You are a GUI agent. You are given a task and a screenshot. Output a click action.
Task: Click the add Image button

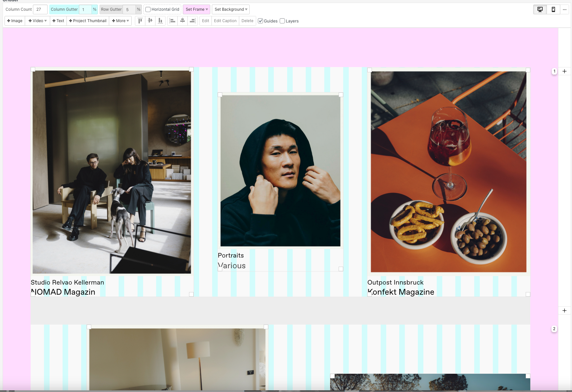15,21
